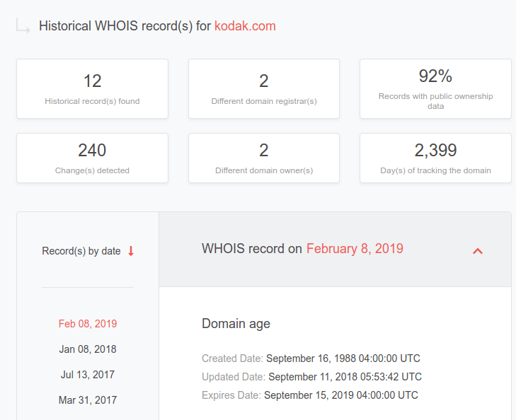Click the 2 Different domain registrar(s) card
This screenshot has height=420, width=516.
point(264,88)
